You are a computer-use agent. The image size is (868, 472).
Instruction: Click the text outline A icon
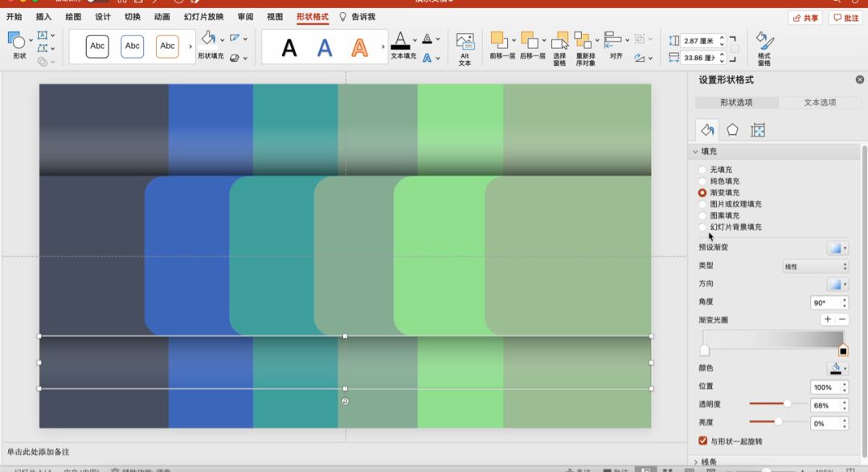(x=428, y=39)
